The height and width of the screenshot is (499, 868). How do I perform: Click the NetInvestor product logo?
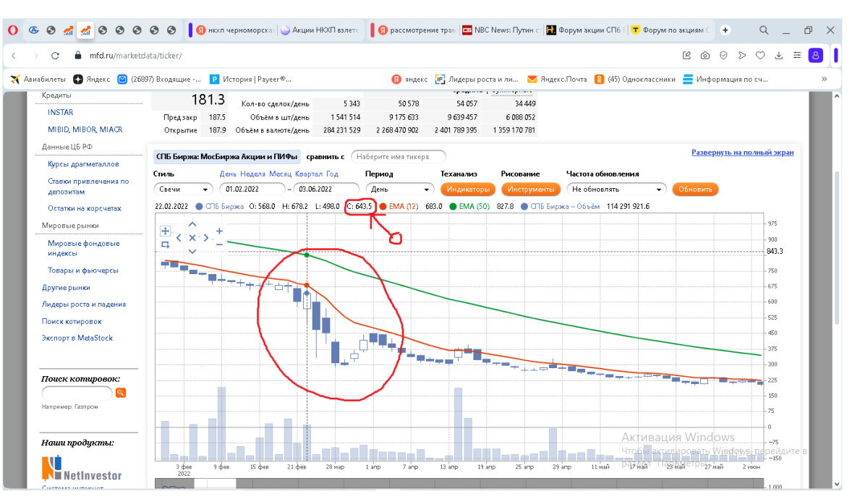pyautogui.click(x=82, y=469)
